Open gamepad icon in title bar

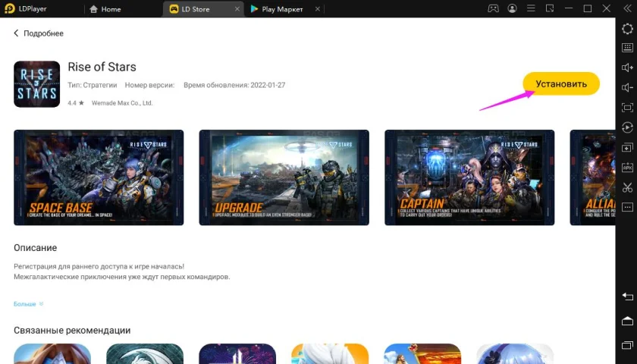pos(493,8)
